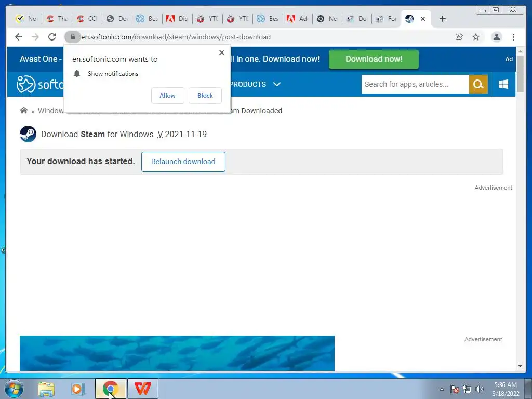Dismiss the notification permission popup

coord(222,52)
